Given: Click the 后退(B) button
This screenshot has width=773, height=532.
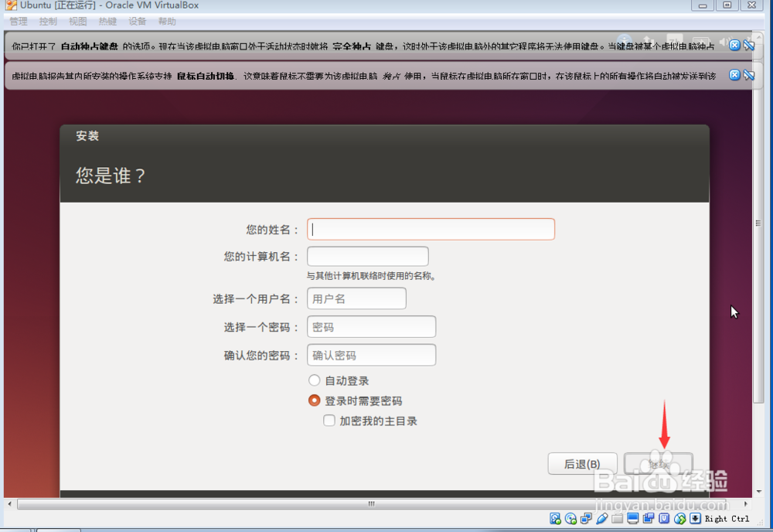Looking at the screenshot, I should click(582, 463).
